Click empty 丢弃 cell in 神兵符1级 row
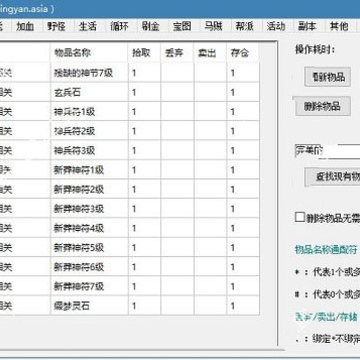360x360 pixels. pos(177,112)
